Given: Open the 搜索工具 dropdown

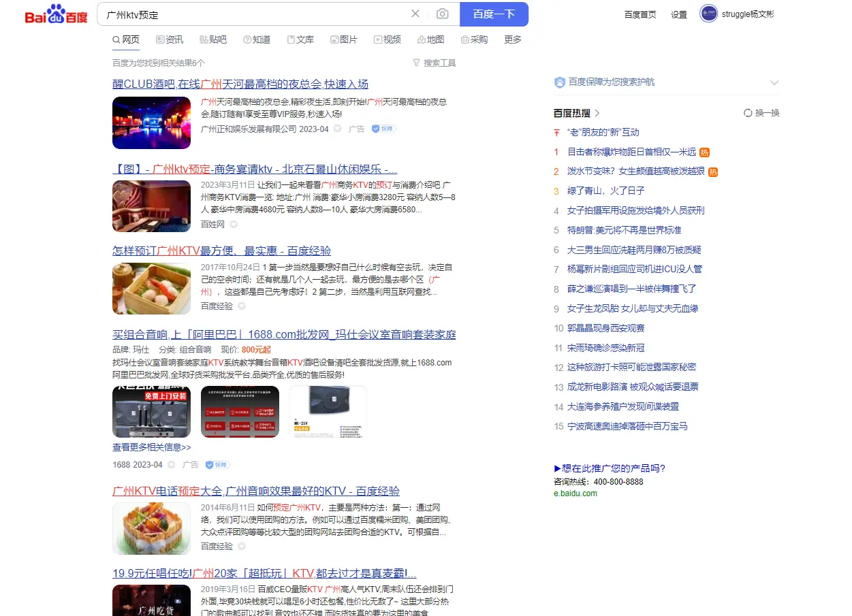Looking at the screenshot, I should 434,63.
